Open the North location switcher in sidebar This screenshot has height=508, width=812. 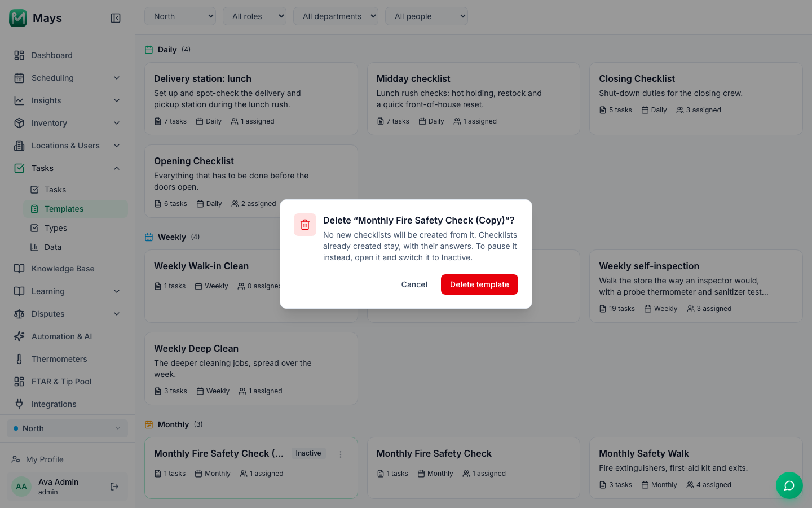(x=67, y=428)
